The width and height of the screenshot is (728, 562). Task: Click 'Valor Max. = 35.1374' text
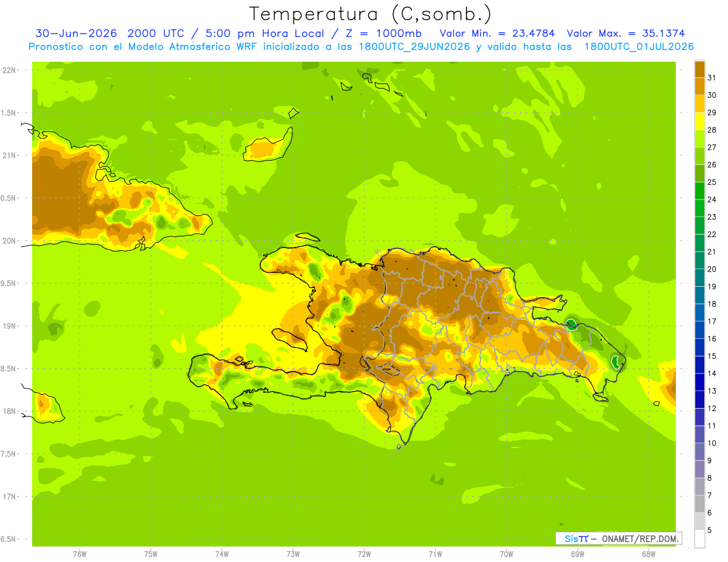point(625,33)
